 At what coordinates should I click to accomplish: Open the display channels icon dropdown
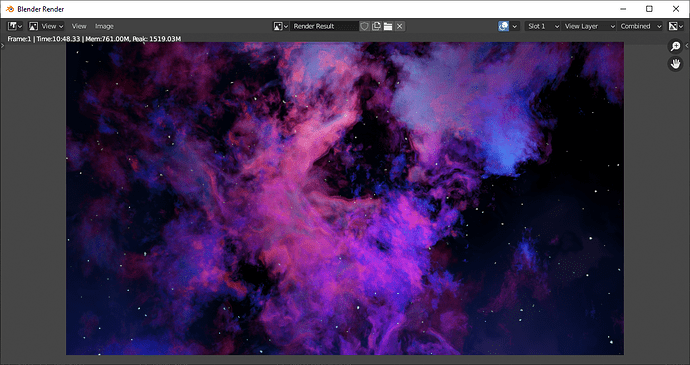pos(675,26)
